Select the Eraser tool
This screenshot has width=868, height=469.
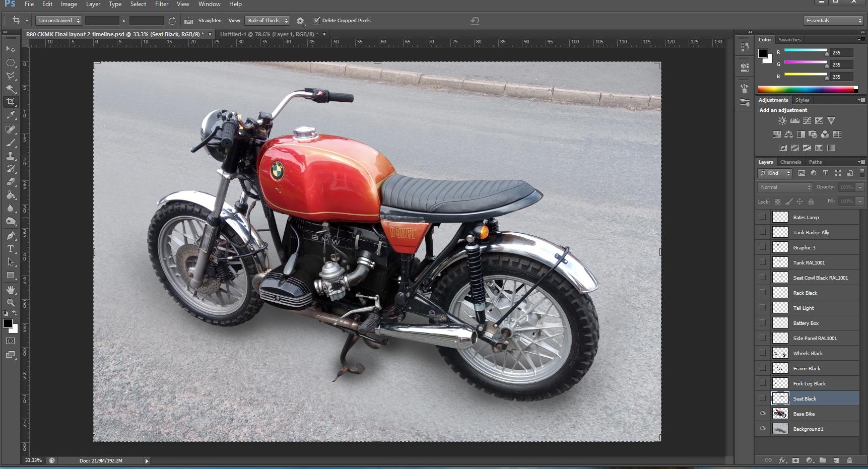[11, 182]
